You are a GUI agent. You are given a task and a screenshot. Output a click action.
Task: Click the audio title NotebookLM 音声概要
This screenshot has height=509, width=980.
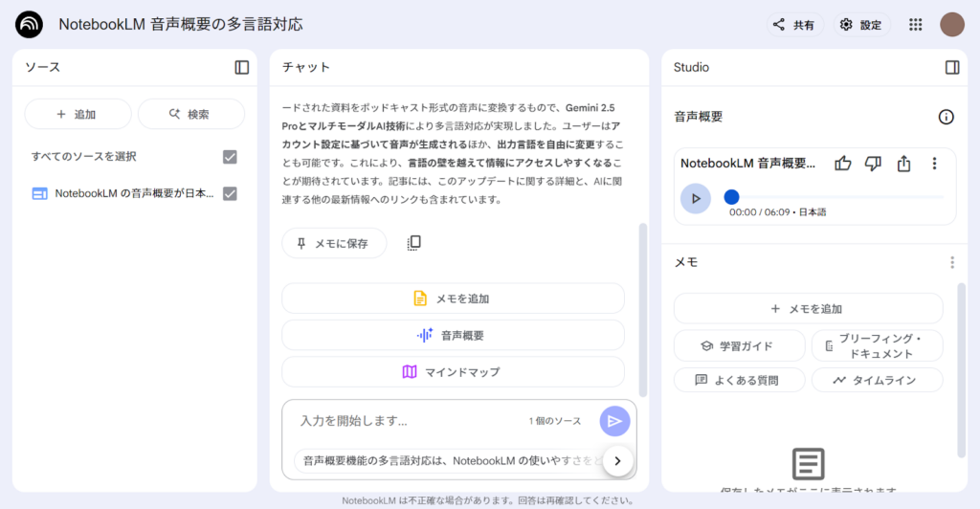pos(747,164)
